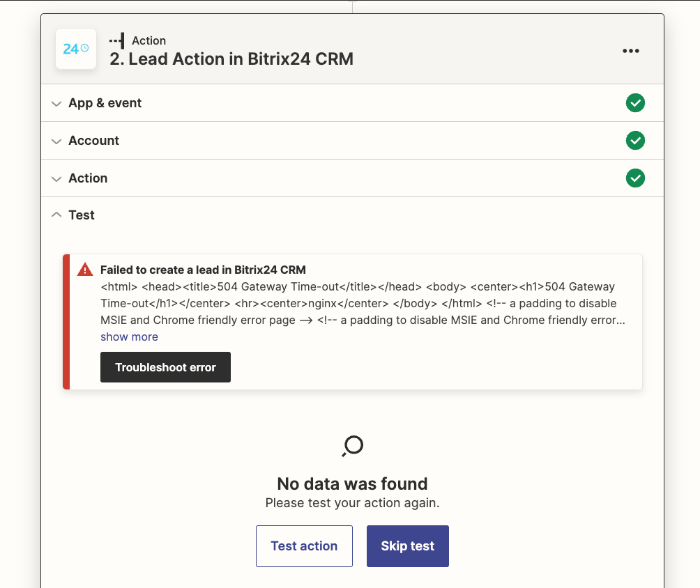Image resolution: width=700 pixels, height=588 pixels.
Task: Click the magnifier no-data icon
Action: tap(353, 446)
